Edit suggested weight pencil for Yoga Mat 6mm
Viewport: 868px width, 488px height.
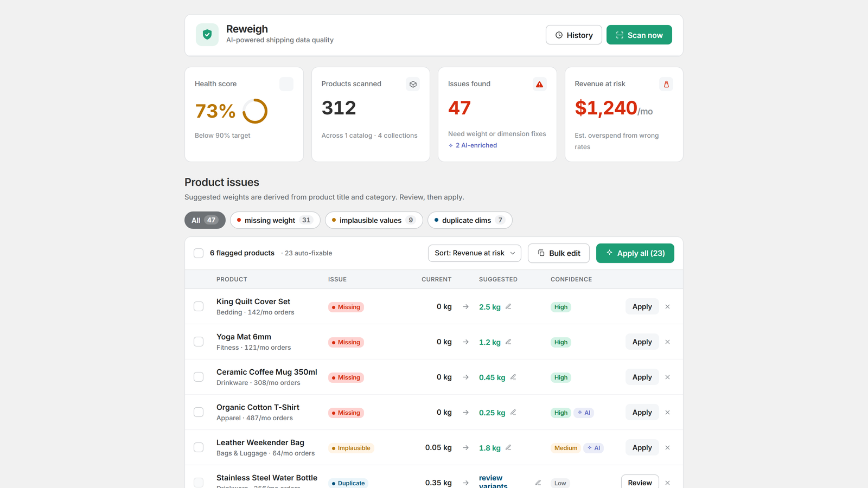pos(508,342)
